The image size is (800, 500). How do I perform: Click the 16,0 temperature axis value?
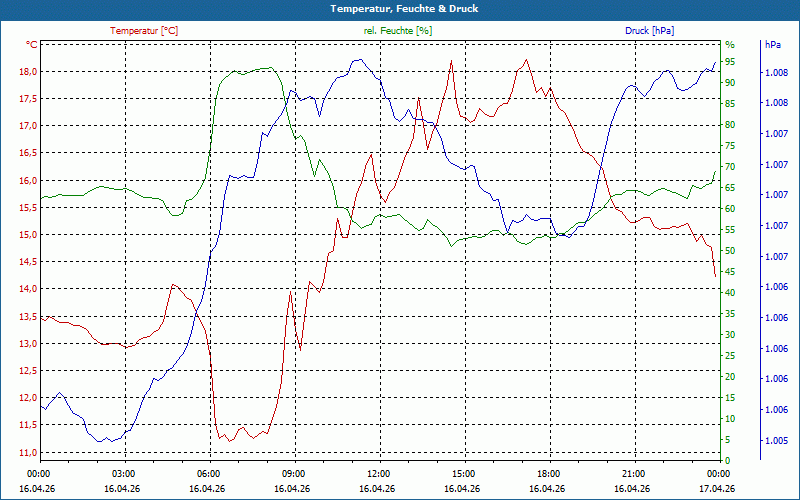click(x=28, y=180)
